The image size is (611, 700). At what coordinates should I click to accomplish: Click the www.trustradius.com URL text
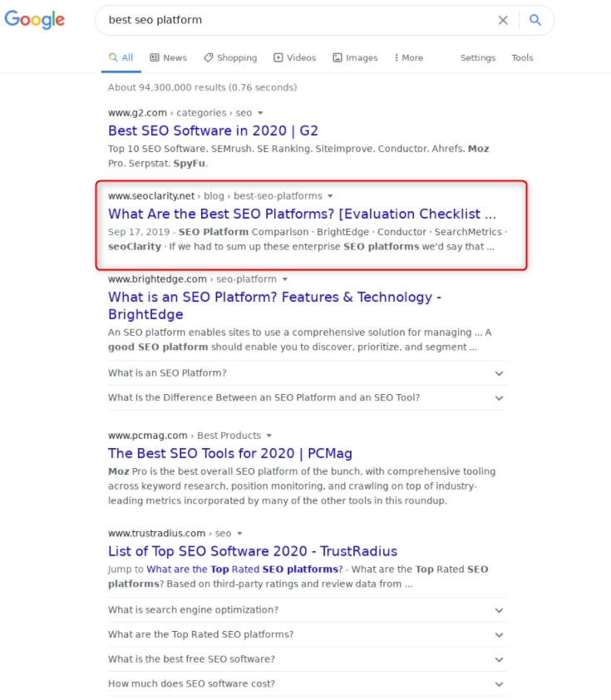(x=156, y=534)
